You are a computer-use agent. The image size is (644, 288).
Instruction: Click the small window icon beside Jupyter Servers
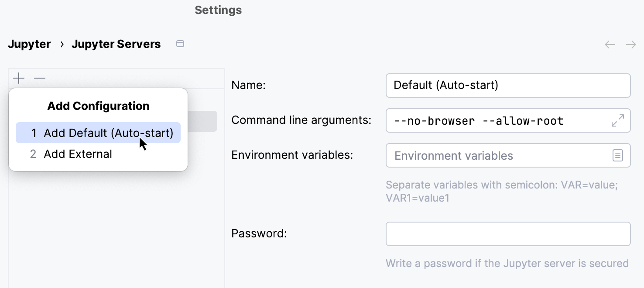180,44
